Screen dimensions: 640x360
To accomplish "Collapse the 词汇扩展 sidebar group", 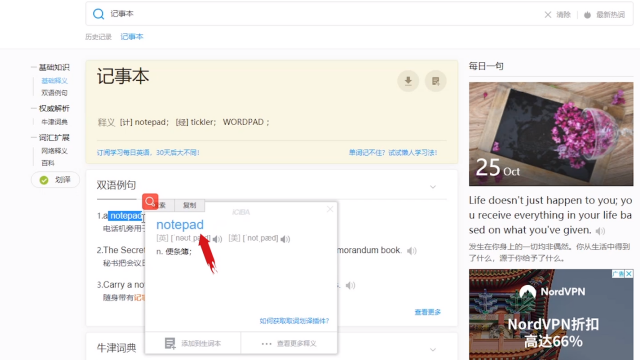I will coord(51,137).
